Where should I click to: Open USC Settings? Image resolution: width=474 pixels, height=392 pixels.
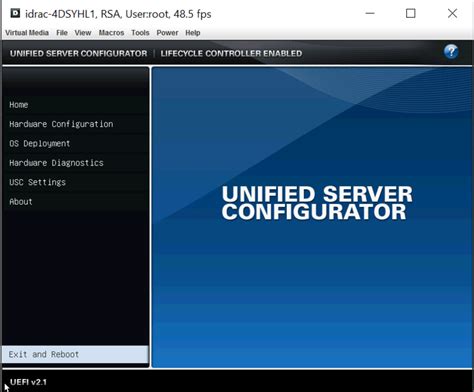tap(75, 182)
